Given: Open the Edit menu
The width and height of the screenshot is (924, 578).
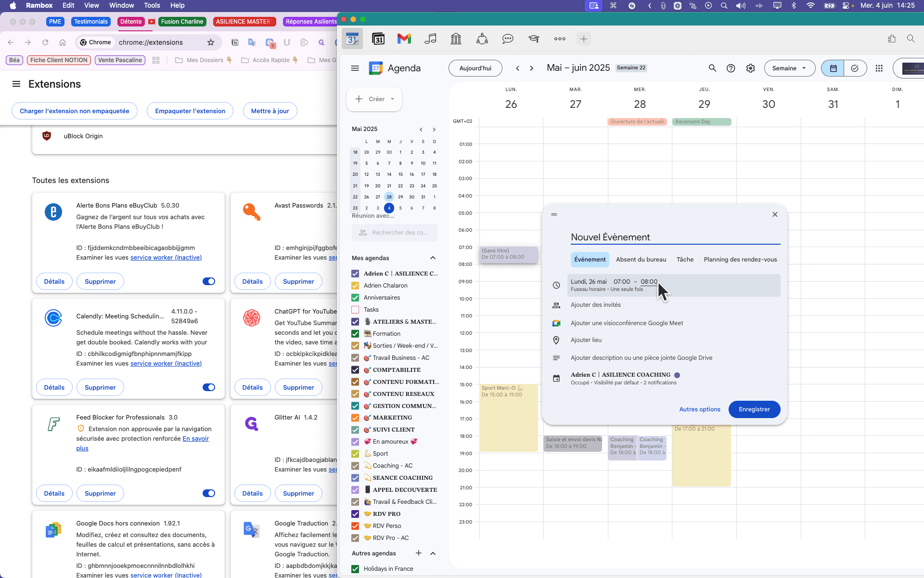Looking at the screenshot, I should click(68, 5).
